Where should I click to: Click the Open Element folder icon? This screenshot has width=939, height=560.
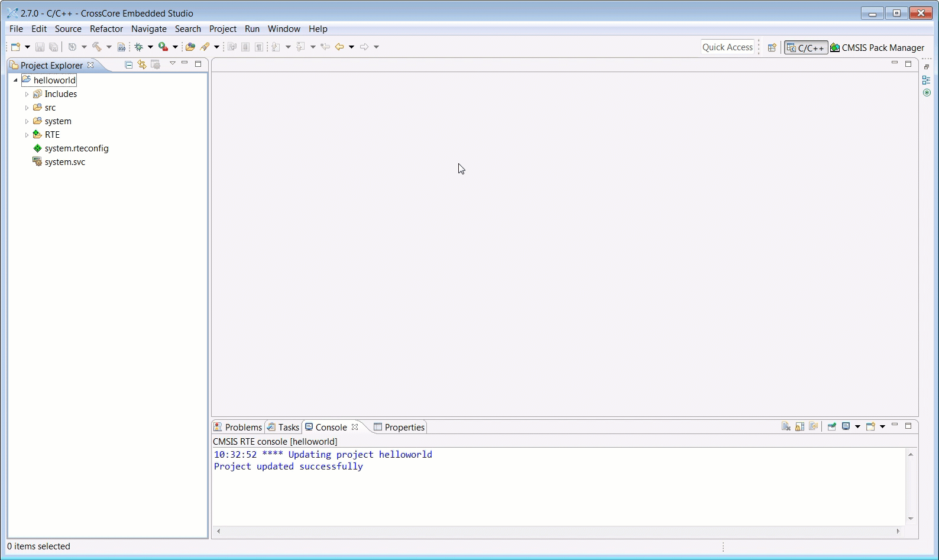tap(190, 47)
